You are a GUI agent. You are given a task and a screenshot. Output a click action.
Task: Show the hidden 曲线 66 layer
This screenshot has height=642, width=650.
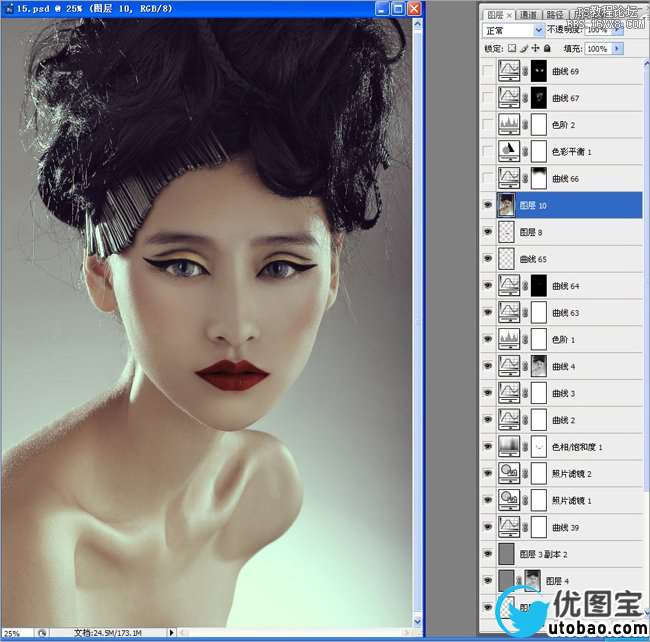pos(488,179)
